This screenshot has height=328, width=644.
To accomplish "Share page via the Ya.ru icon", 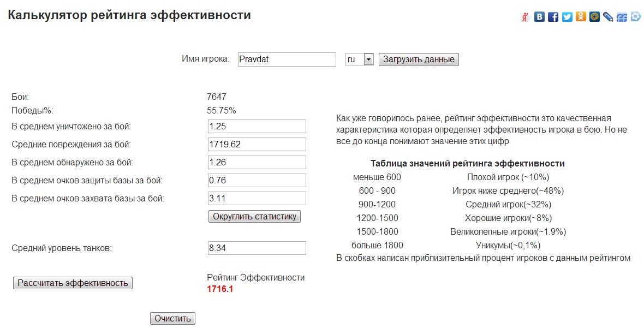I will tap(526, 17).
